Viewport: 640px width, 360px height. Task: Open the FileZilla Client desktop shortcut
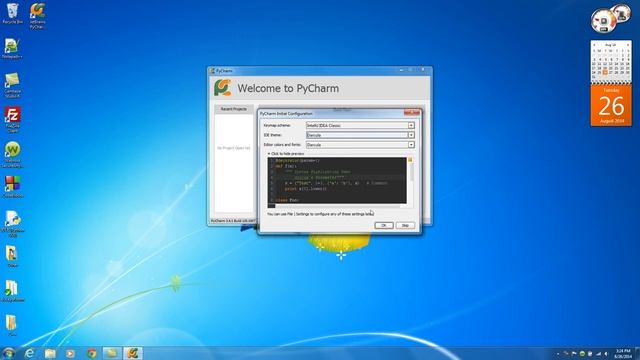point(13,120)
